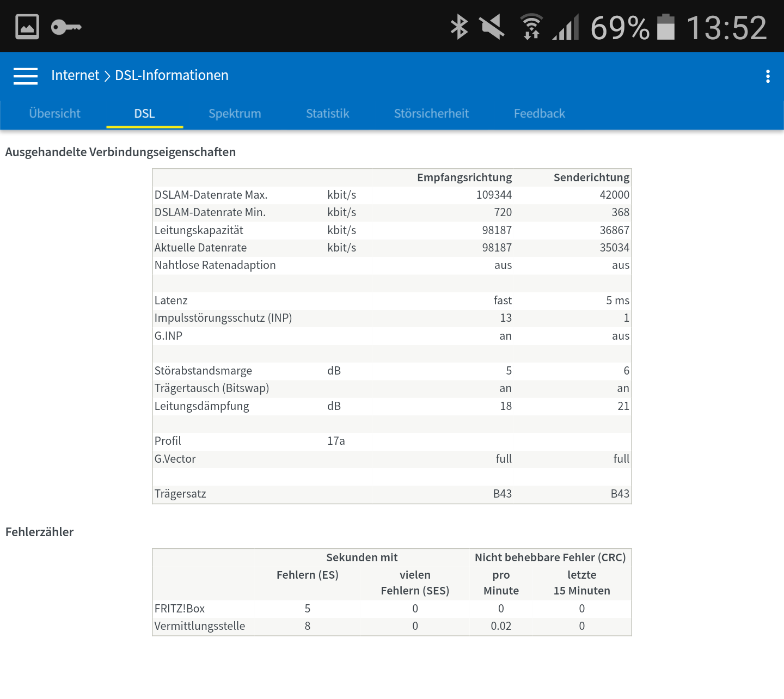Click the G.INP row label
The height and width of the screenshot is (699, 784).
tap(168, 336)
